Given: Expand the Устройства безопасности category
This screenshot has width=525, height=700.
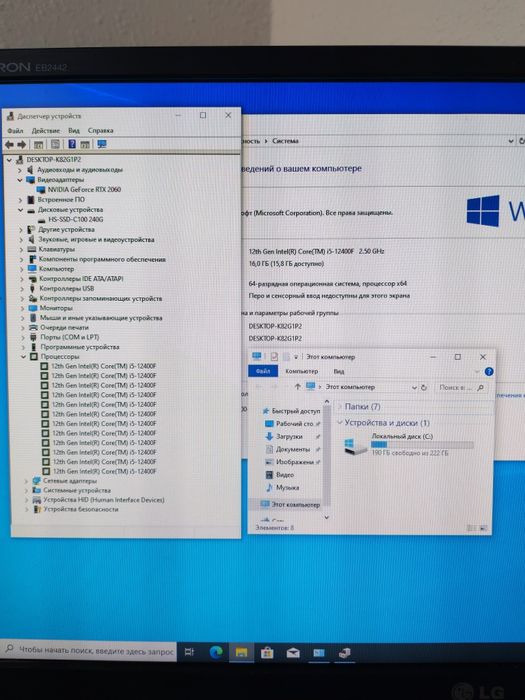Looking at the screenshot, I should [27, 509].
